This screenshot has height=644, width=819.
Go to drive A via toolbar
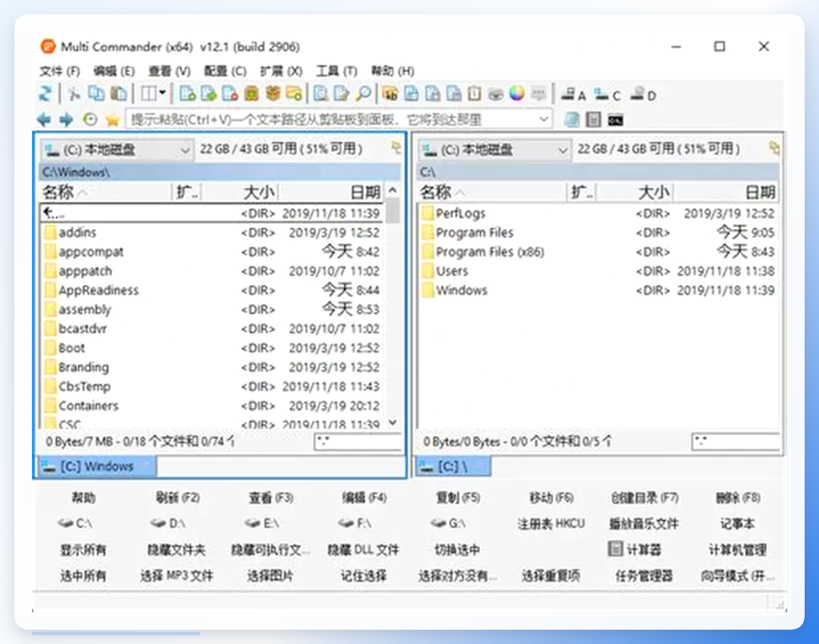click(x=573, y=95)
